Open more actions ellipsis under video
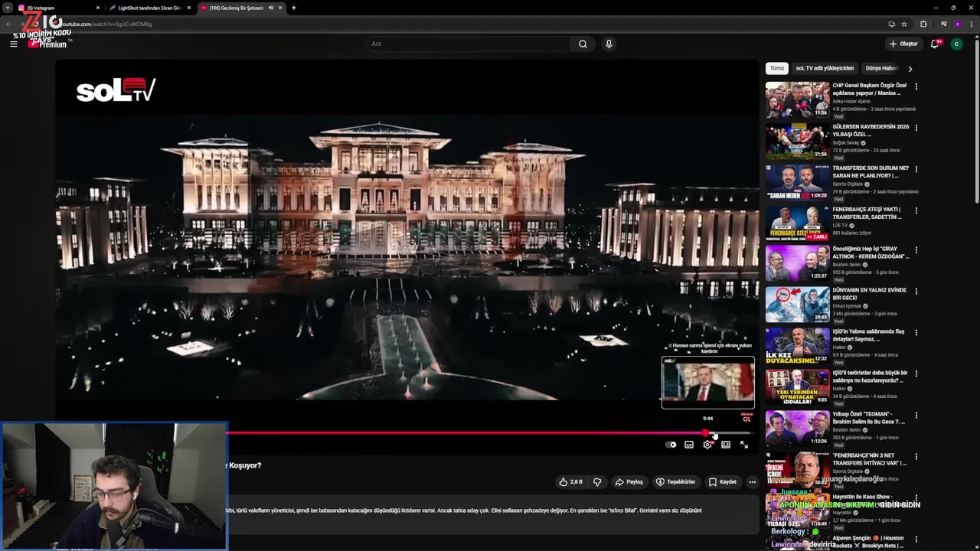Image resolution: width=980 pixels, height=551 pixels. [753, 482]
